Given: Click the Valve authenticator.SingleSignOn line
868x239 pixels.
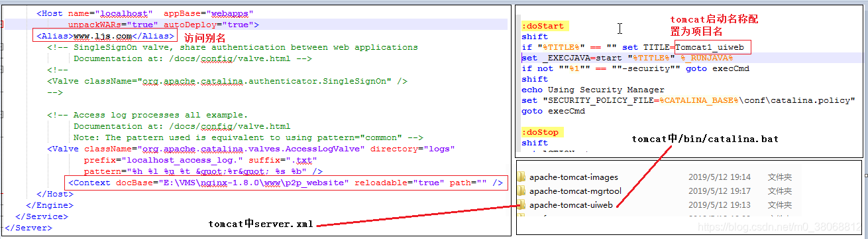Looking at the screenshot, I should pos(227,81).
